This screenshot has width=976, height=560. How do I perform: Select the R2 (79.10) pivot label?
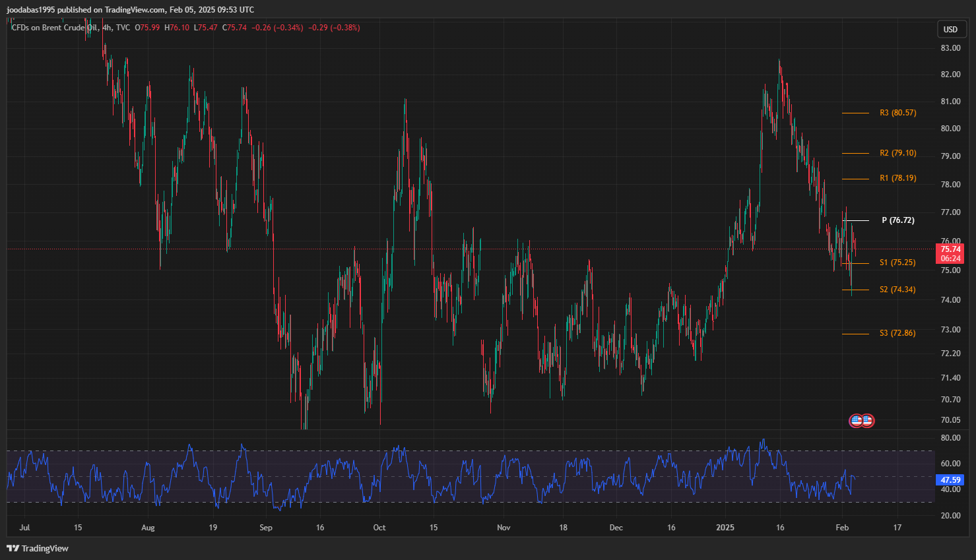tap(897, 153)
